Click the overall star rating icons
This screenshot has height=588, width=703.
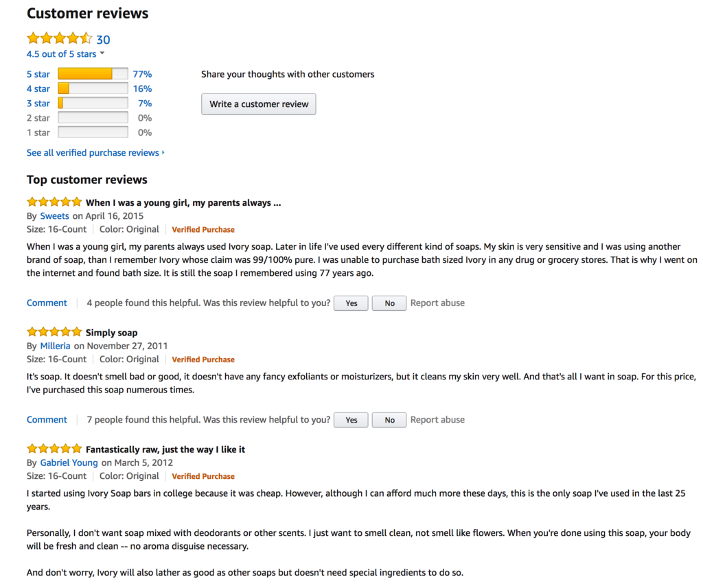pos(59,39)
